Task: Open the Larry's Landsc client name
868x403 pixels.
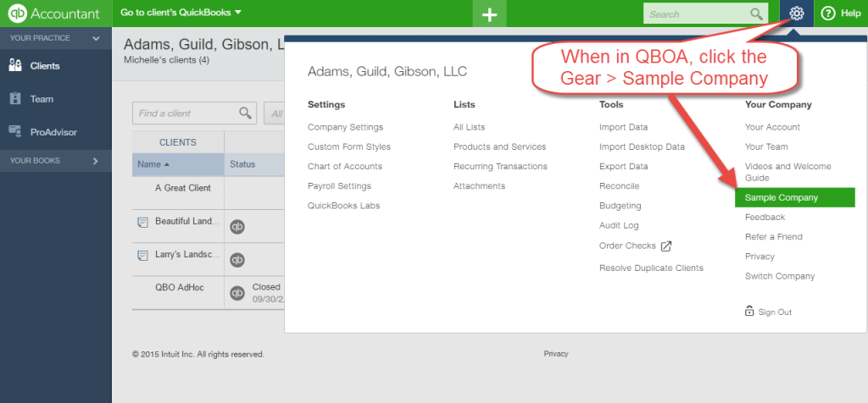Action: [187, 255]
